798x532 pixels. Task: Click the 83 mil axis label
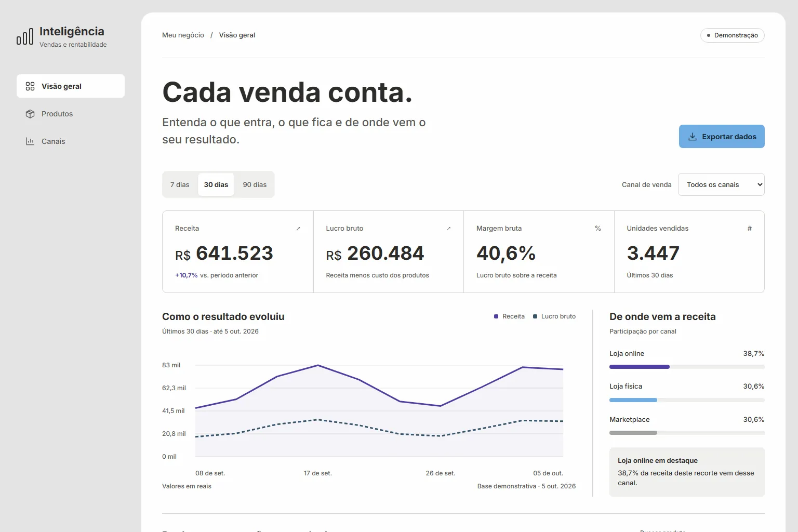tap(171, 365)
